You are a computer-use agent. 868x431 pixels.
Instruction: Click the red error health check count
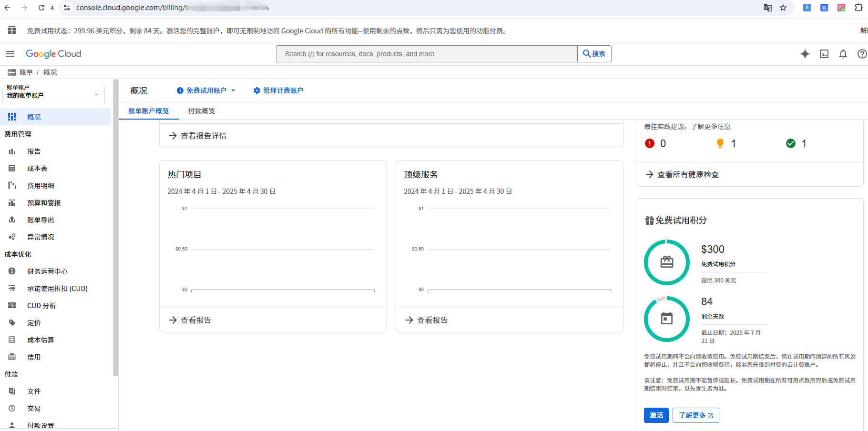655,143
